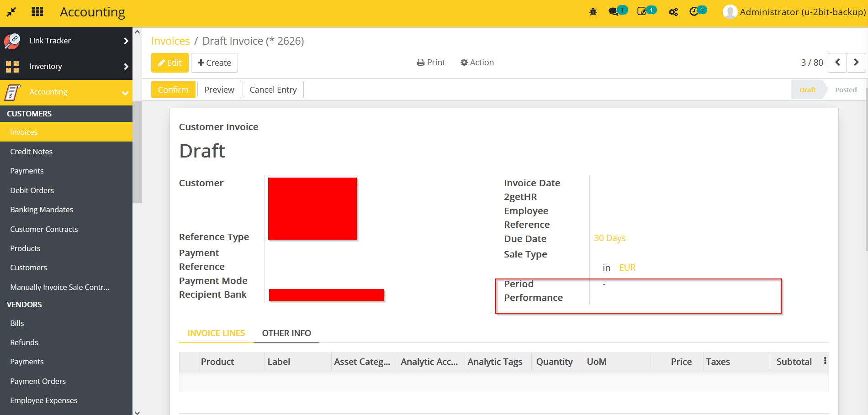Click the fullscreen collapse arrows icon
The image size is (868, 415).
coord(11,12)
